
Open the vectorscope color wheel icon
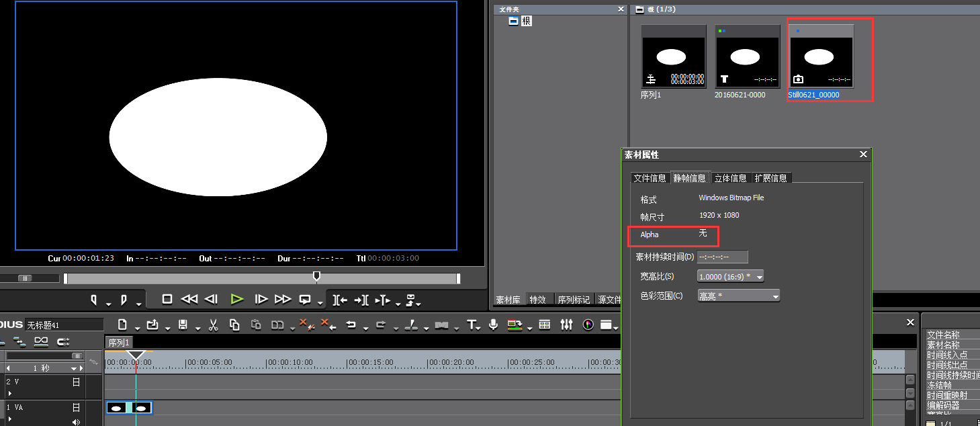pos(588,325)
